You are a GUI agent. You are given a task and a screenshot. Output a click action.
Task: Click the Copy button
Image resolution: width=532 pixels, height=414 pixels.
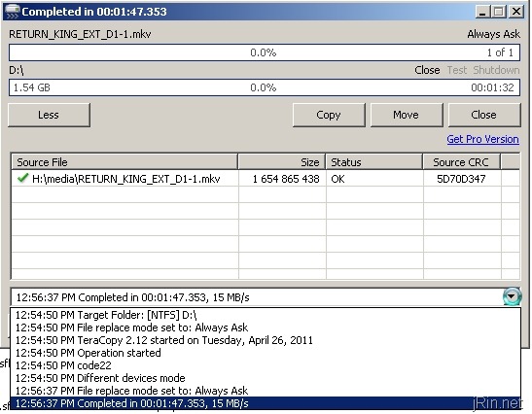pos(329,115)
